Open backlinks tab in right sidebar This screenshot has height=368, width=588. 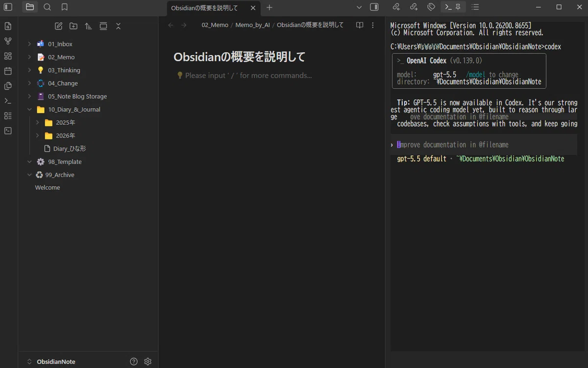click(396, 7)
